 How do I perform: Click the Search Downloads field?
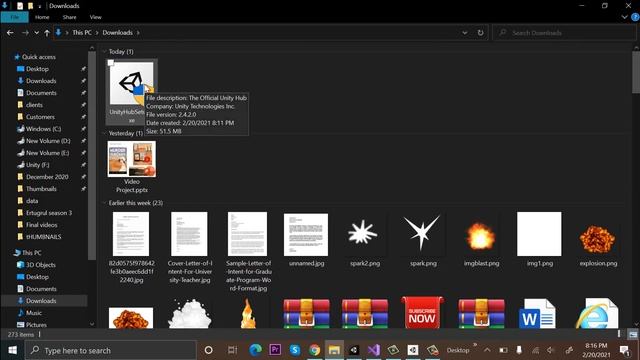click(564, 33)
